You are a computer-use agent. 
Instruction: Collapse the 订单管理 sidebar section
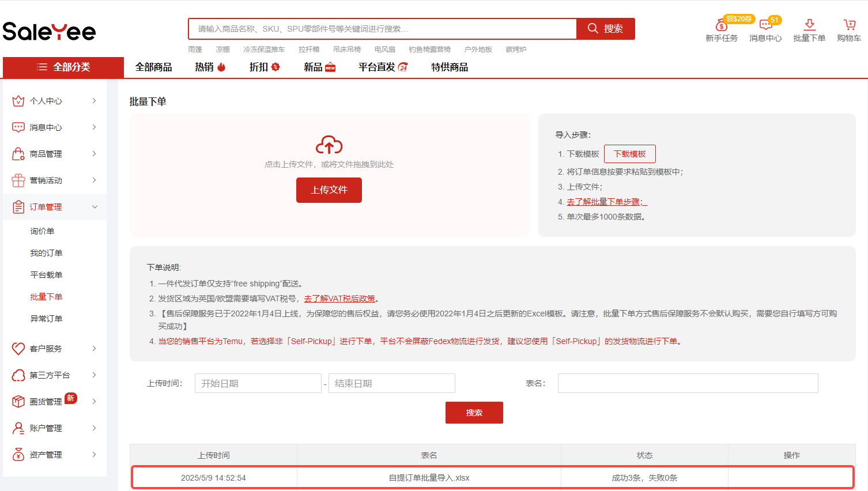(54, 207)
